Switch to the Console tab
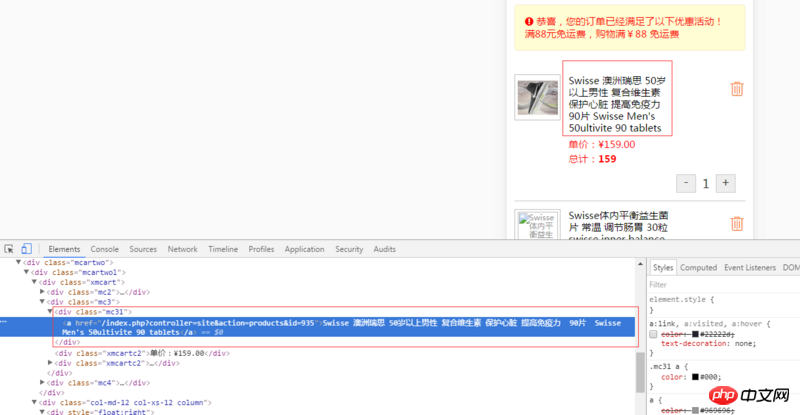 (x=105, y=249)
